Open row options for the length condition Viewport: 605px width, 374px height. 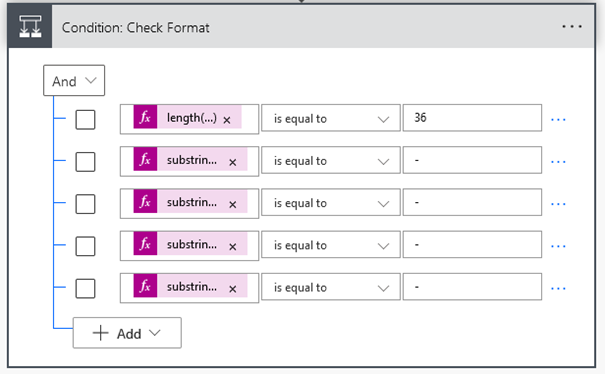558,120
